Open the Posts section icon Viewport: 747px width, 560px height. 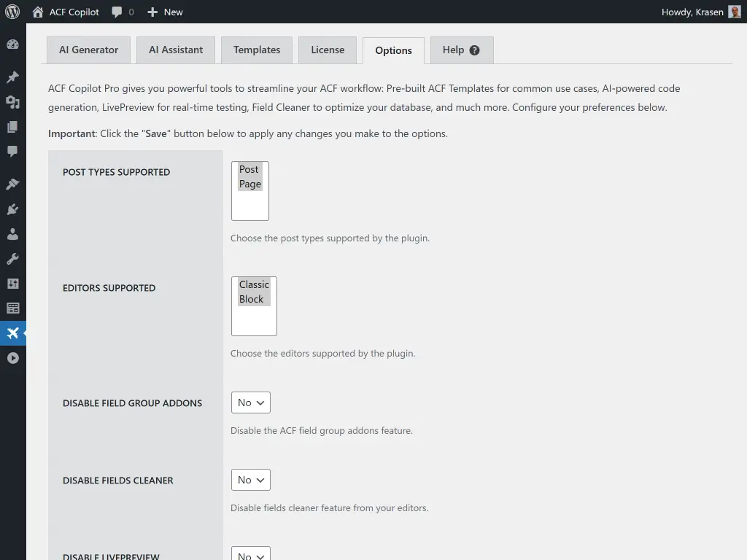coord(13,77)
